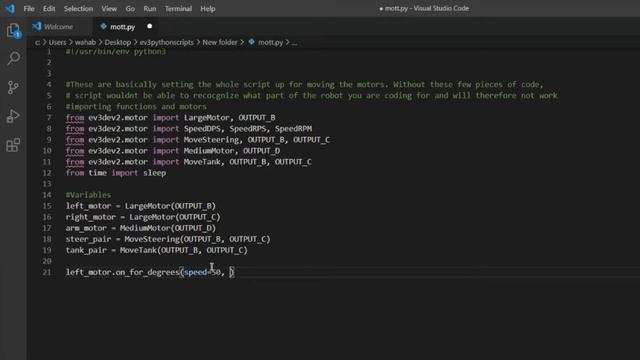Open the Selection menu
Viewport: 640px width, 360px height.
pyautogui.click(x=78, y=9)
